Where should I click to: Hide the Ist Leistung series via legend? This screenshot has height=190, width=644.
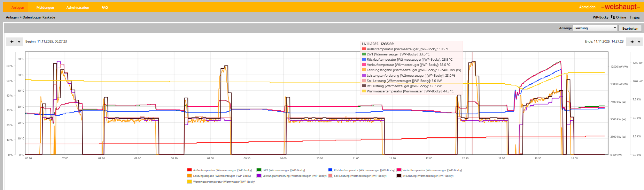click(x=428, y=176)
